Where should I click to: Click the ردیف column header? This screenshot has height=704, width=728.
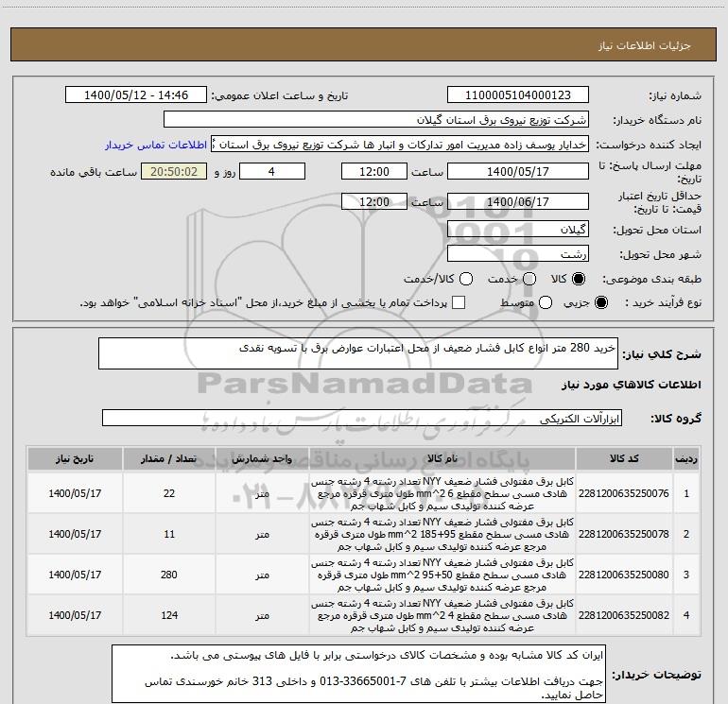[686, 458]
